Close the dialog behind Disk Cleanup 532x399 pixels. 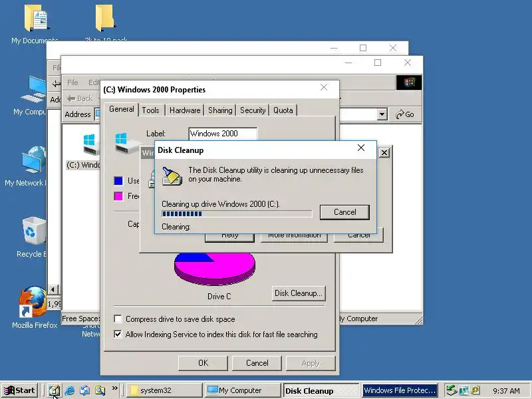[384, 153]
